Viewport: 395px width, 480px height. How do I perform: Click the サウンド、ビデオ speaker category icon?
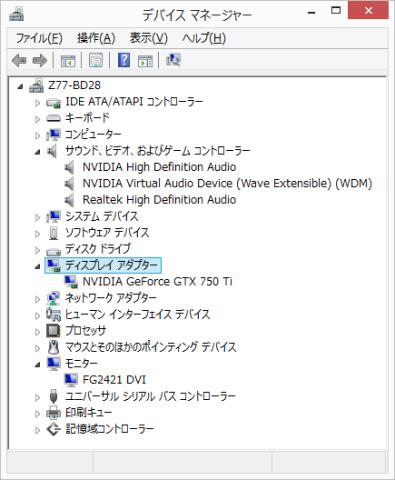click(52, 151)
